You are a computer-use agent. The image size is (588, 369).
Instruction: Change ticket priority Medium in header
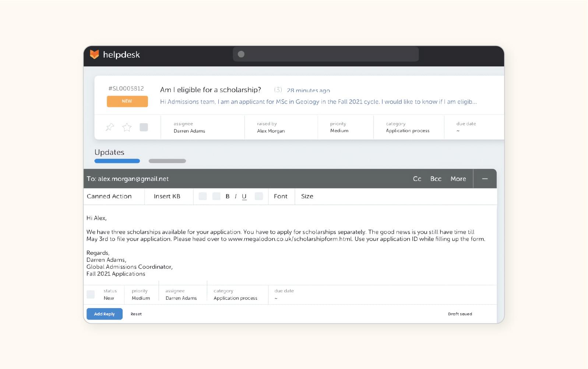point(339,127)
